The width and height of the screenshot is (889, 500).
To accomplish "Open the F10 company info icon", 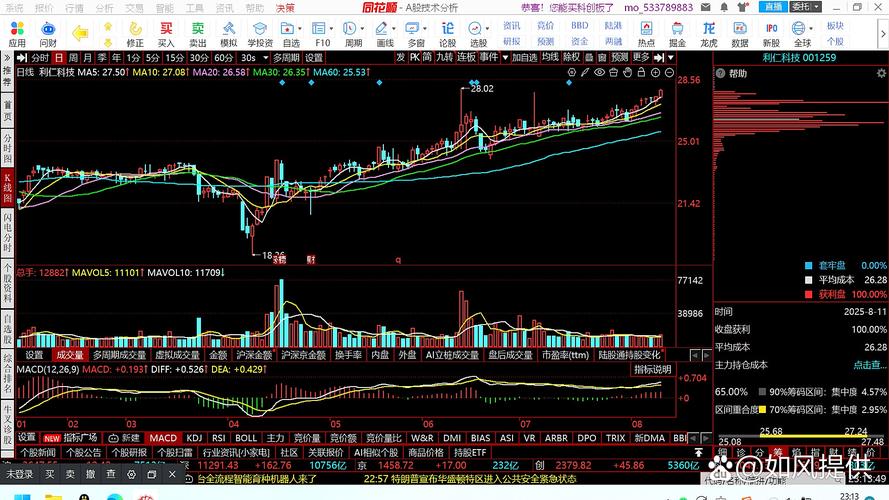I will pyautogui.click(x=321, y=33).
